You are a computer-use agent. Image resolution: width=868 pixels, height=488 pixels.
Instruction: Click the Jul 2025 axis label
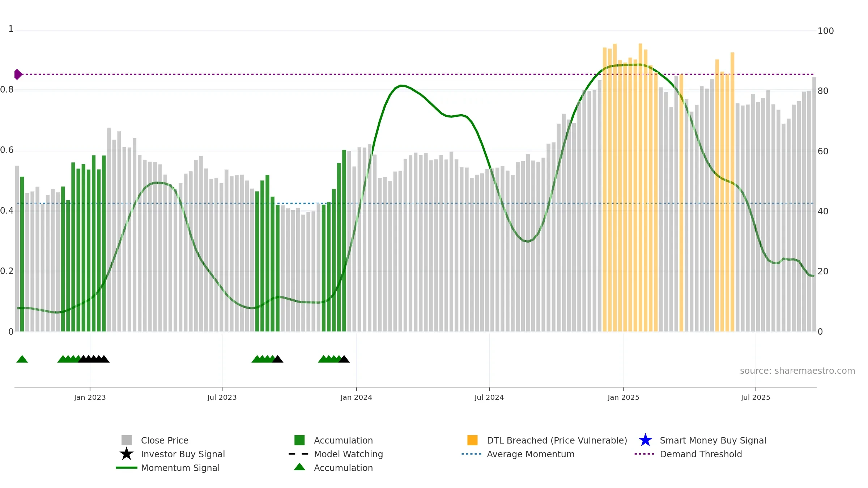756,398
